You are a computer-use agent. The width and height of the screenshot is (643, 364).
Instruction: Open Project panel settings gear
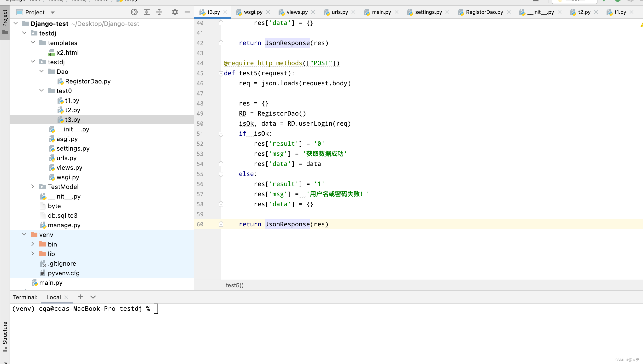click(175, 12)
